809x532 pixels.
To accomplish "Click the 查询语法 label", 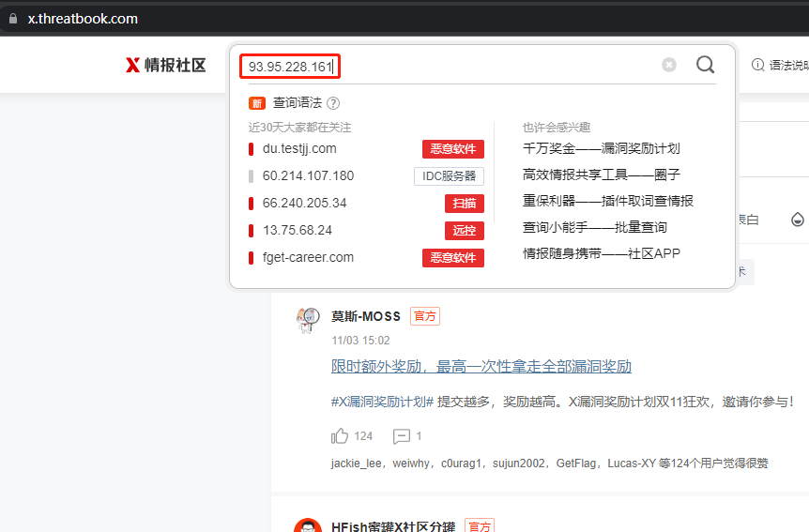I will (x=298, y=102).
